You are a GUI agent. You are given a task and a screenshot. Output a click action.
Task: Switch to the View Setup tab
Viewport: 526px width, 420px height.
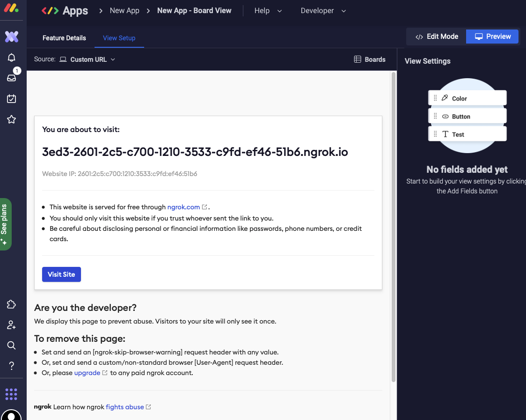pos(119,38)
